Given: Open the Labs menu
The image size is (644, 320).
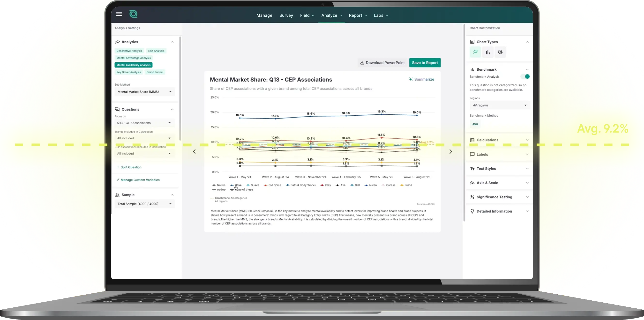Looking at the screenshot, I should point(381,15).
